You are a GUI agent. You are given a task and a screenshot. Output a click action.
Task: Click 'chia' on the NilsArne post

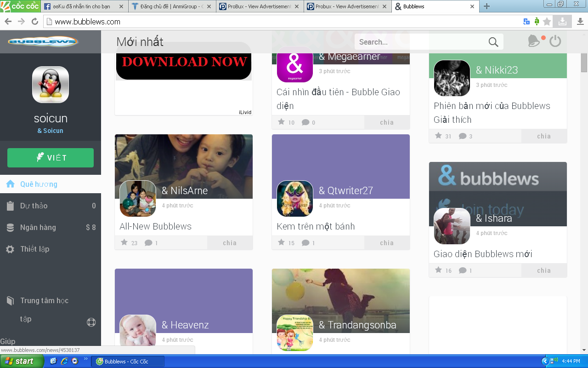230,243
